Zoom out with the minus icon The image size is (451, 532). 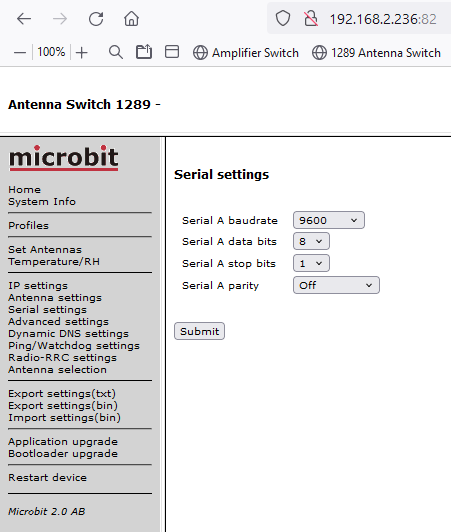[20, 53]
